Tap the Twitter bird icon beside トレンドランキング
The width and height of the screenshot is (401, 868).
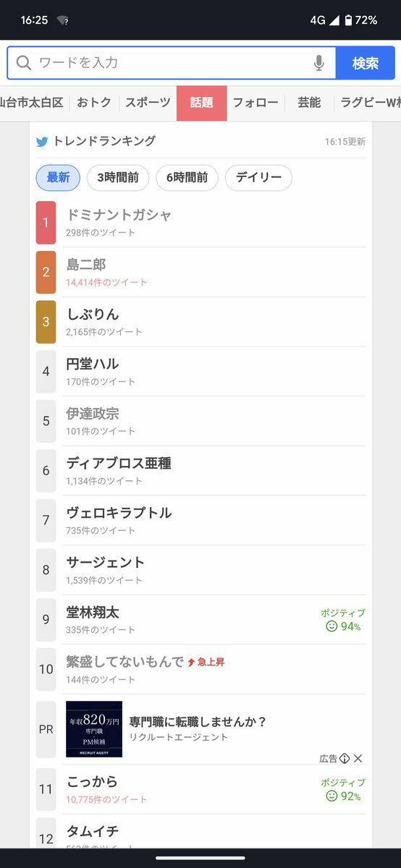point(43,142)
